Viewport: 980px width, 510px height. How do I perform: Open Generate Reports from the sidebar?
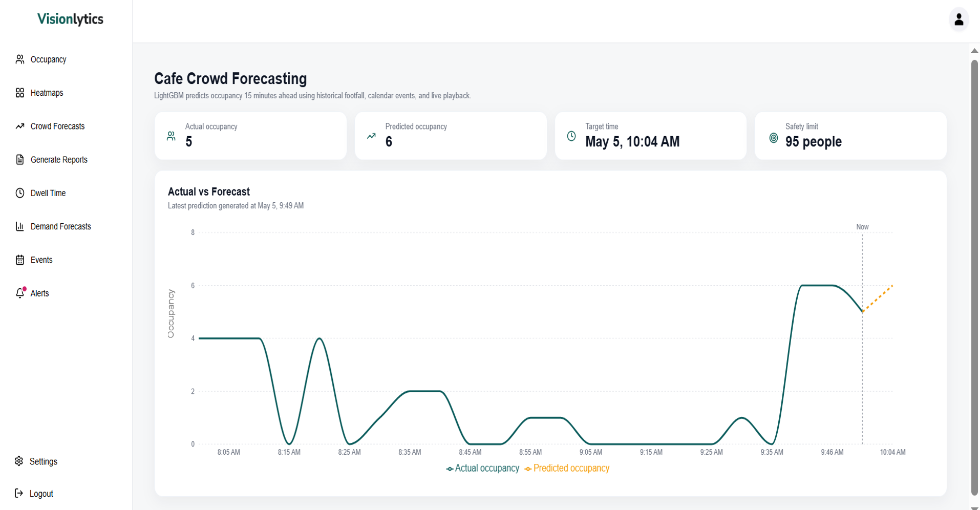click(x=59, y=160)
